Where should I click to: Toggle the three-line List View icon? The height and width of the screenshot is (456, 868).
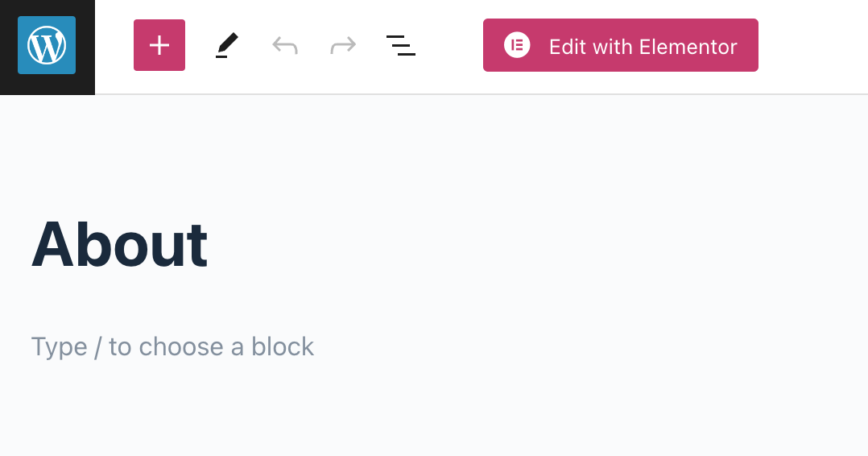(x=401, y=45)
